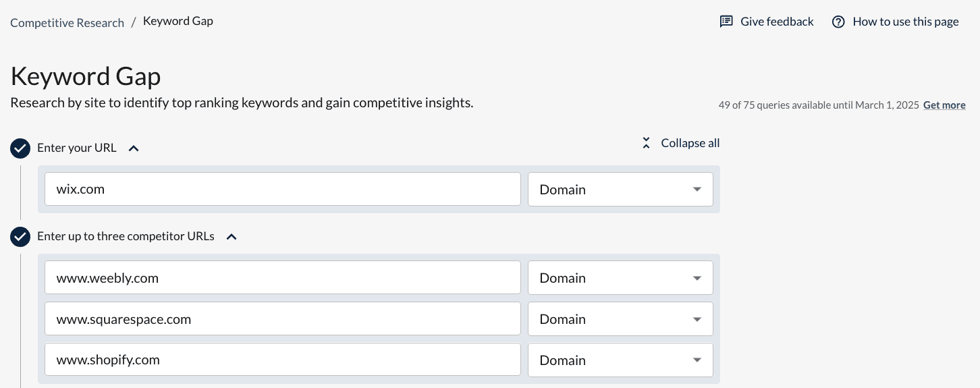Screen dimensions: 980x388
Task: Collapse the competitor URLs section chevron
Action: click(232, 237)
